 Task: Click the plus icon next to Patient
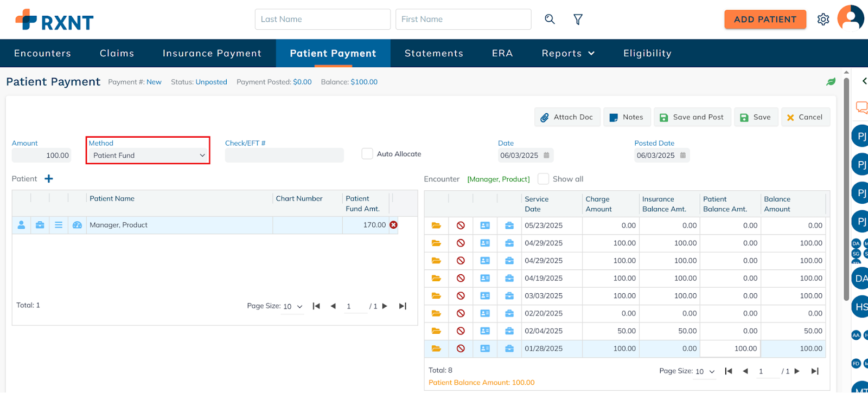pyautogui.click(x=49, y=179)
